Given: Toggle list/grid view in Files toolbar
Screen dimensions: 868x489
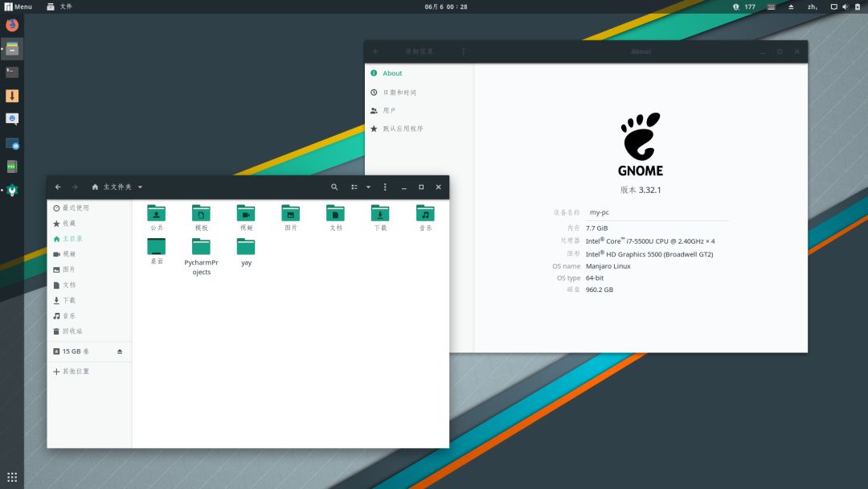Looking at the screenshot, I should (x=354, y=187).
